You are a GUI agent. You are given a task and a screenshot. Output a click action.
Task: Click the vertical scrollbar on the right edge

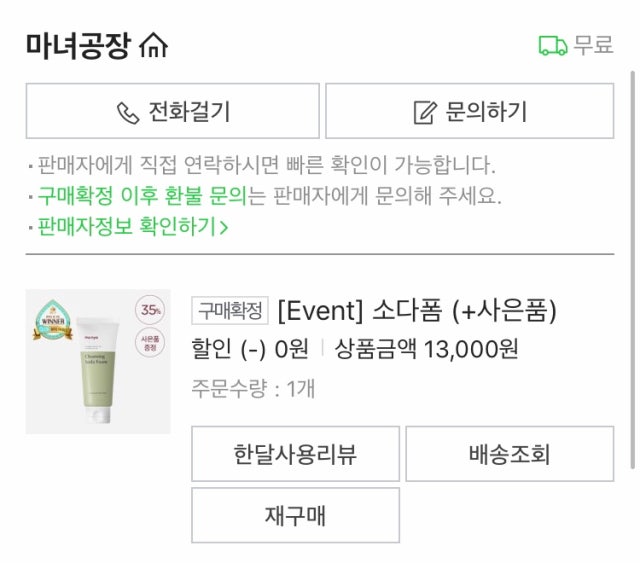pos(633,268)
